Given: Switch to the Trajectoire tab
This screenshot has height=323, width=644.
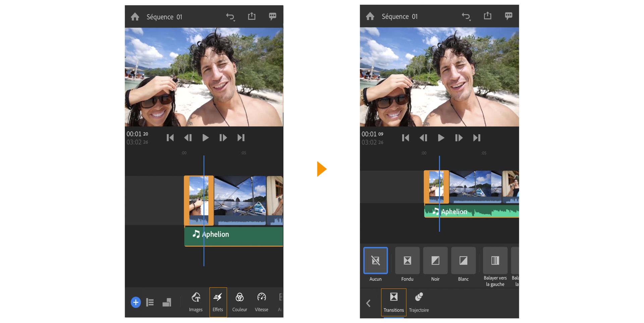Looking at the screenshot, I should point(419,302).
